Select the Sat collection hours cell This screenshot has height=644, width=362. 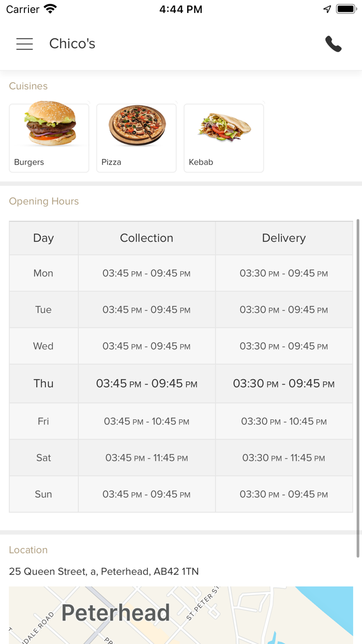click(147, 458)
